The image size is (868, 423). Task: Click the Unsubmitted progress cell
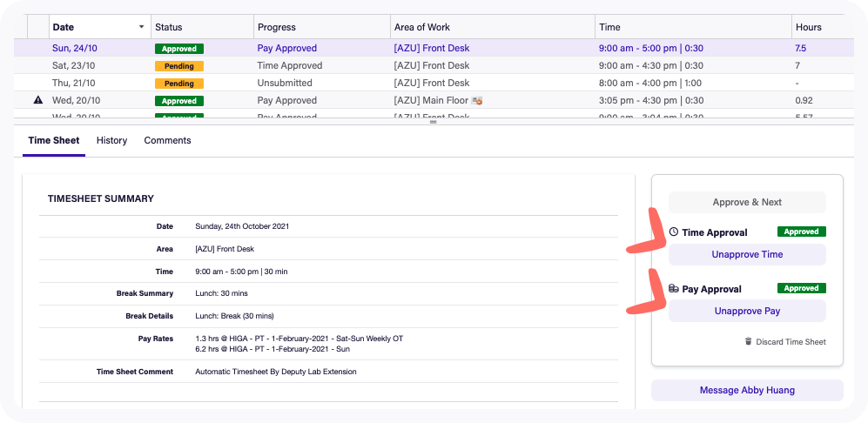pyautogui.click(x=285, y=83)
